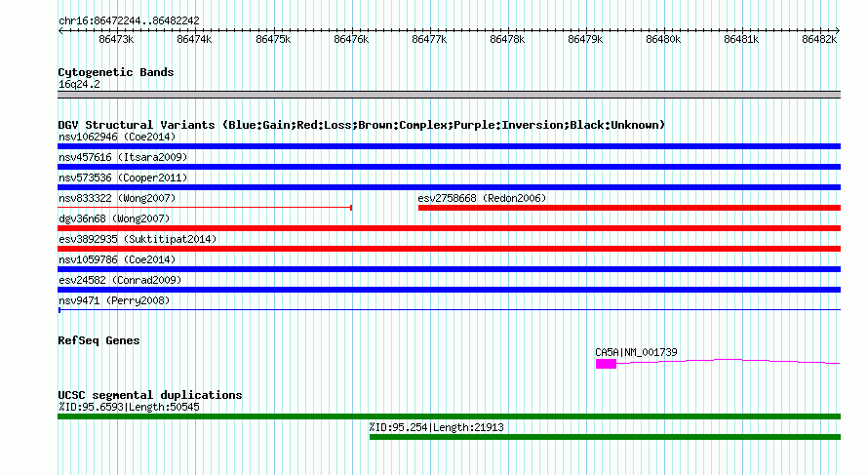Open the dgv36n68 (Wong2007) label

[114, 218]
